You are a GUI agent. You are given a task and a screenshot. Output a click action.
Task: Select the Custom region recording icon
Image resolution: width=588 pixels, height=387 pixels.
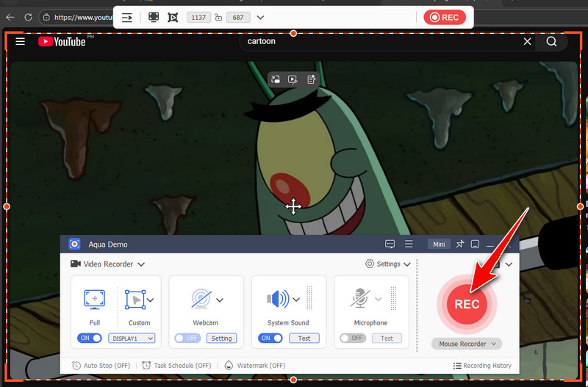click(135, 300)
